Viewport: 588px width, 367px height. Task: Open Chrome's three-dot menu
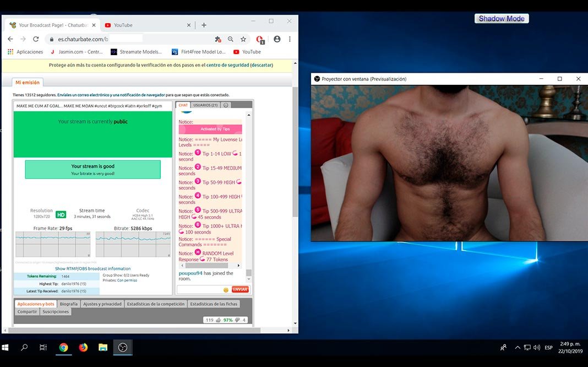pos(290,39)
